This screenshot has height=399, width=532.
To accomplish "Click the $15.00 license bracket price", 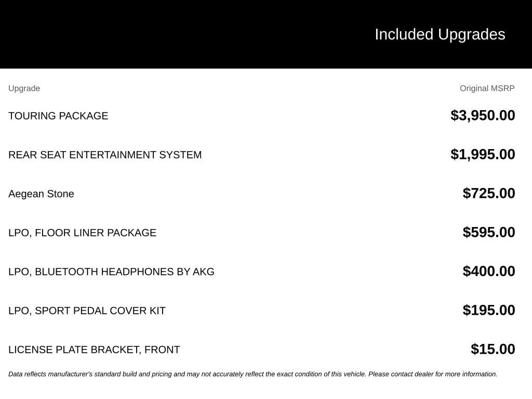I will click(493, 349).
